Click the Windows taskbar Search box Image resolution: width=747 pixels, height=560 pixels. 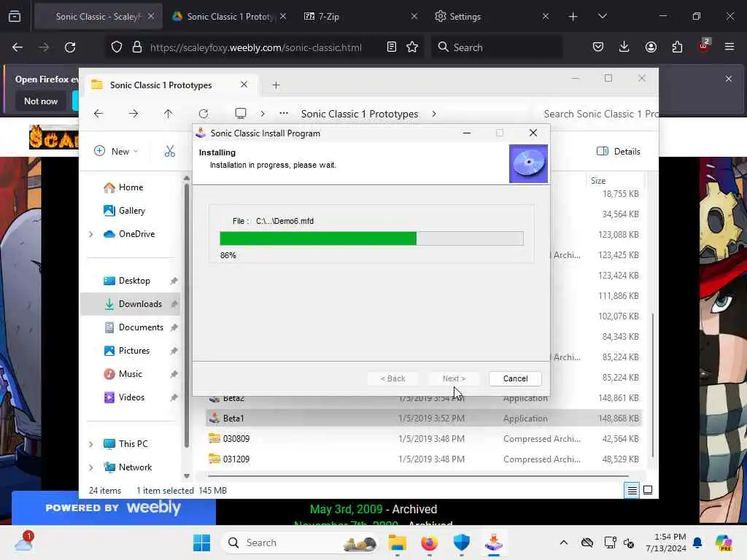pyautogui.click(x=301, y=542)
